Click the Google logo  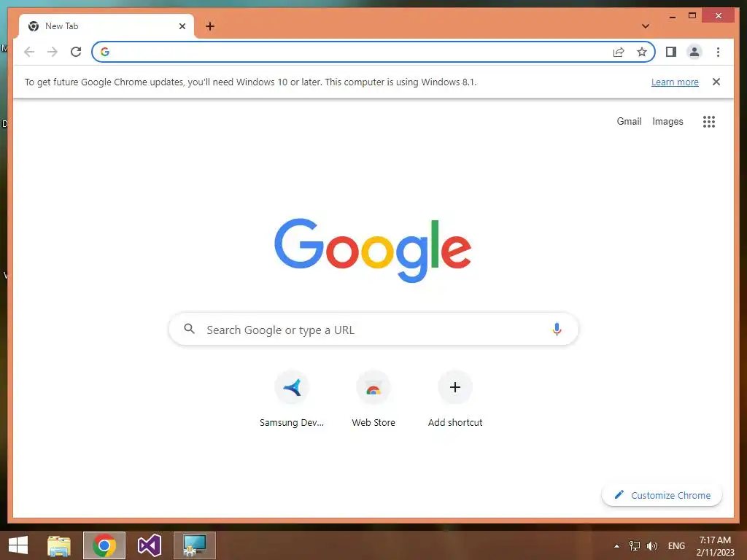tap(373, 249)
